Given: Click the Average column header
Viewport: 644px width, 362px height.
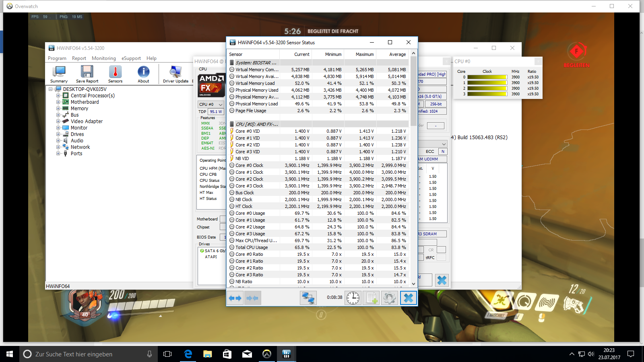Looking at the screenshot, I should (392, 54).
